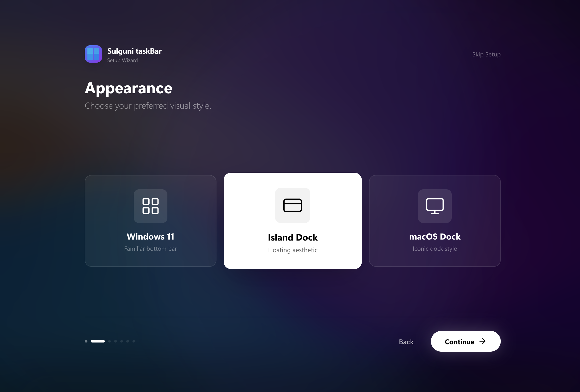Viewport: 580px width, 392px height.
Task: Click the 'Iconic dock style' text
Action: [x=434, y=248]
